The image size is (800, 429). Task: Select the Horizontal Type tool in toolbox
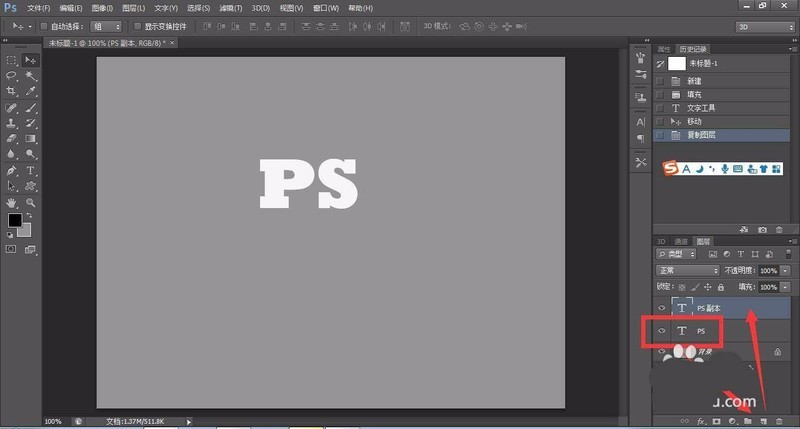pos(30,171)
